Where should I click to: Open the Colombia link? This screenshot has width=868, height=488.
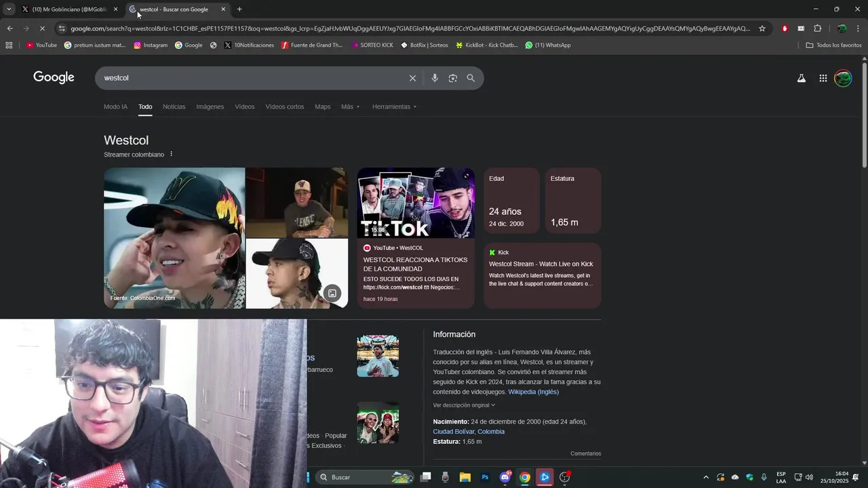coord(491,432)
